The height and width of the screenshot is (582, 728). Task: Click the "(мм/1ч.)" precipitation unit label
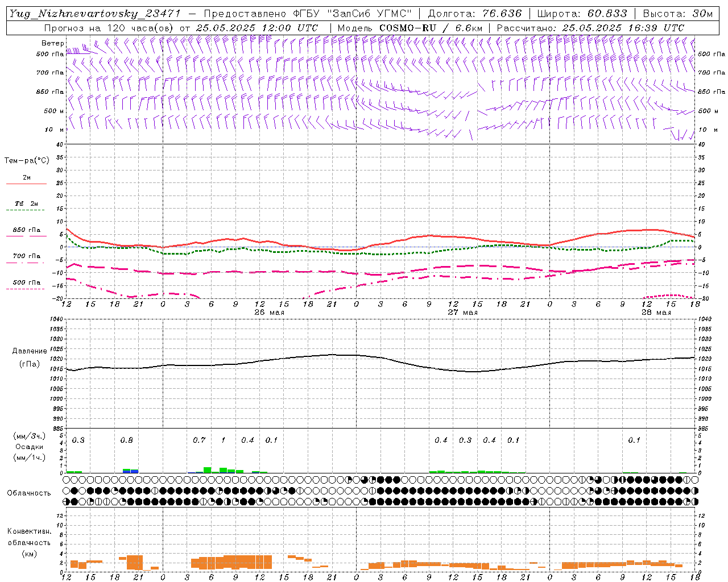point(29,458)
